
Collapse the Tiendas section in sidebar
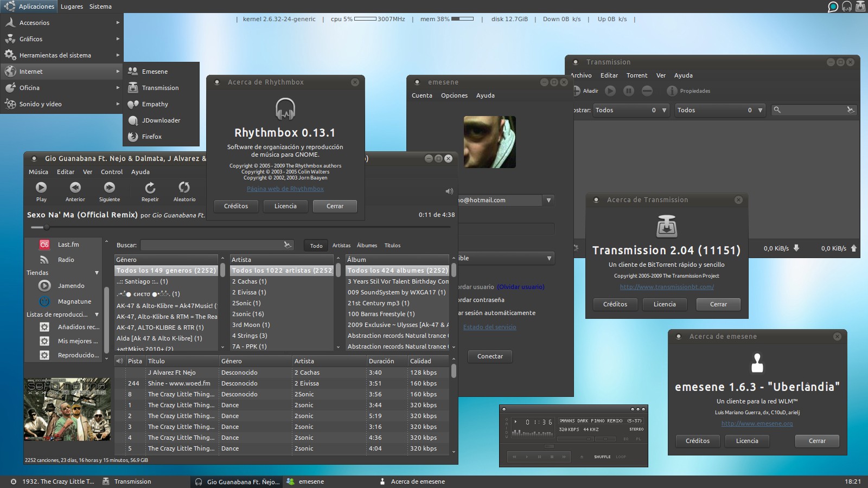97,273
